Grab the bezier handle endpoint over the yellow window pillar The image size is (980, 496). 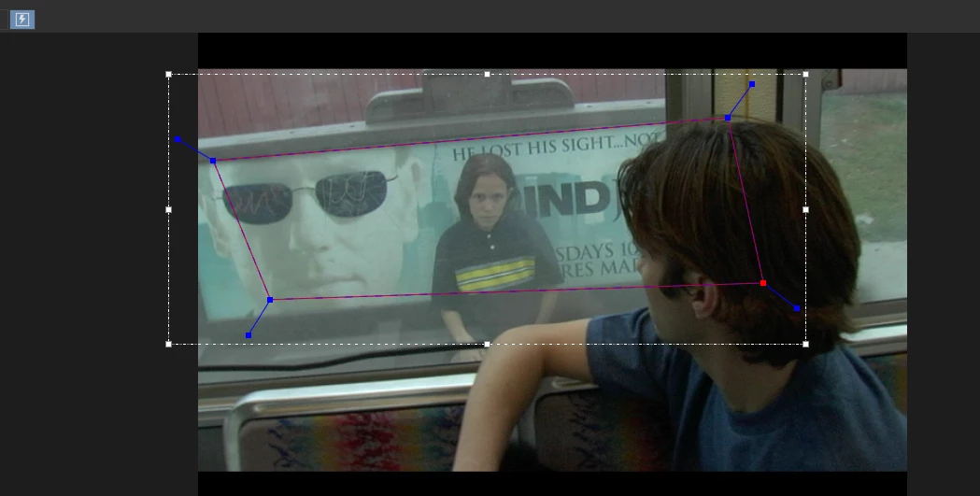pos(752,84)
